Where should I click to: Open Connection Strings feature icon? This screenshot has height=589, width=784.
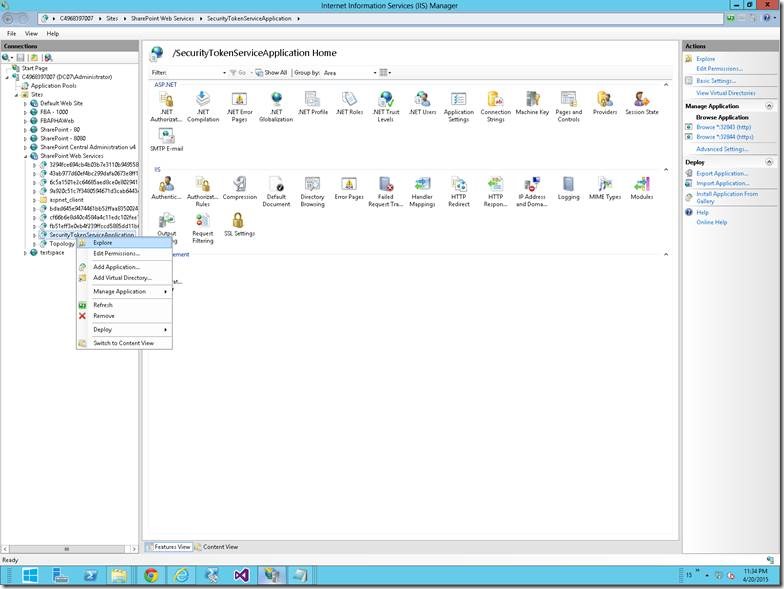click(x=496, y=106)
